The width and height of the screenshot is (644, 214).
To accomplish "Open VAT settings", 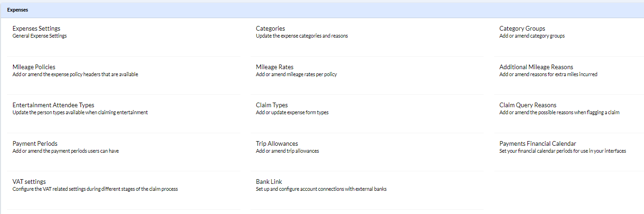I will (x=29, y=182).
